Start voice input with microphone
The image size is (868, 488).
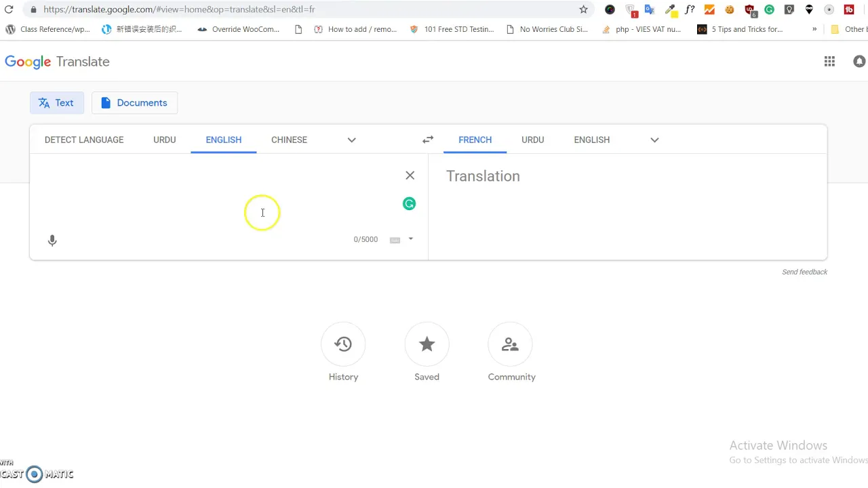tap(52, 240)
